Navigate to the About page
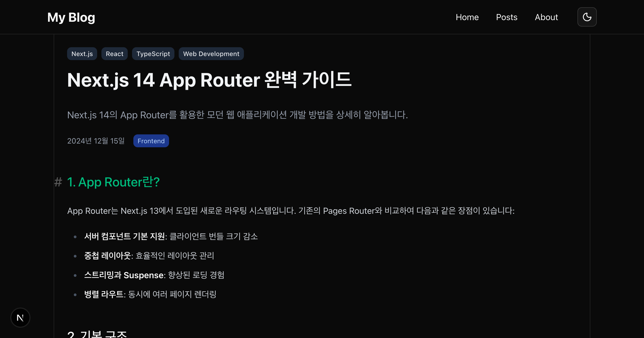Screen dimensions: 644x338 tap(546, 17)
